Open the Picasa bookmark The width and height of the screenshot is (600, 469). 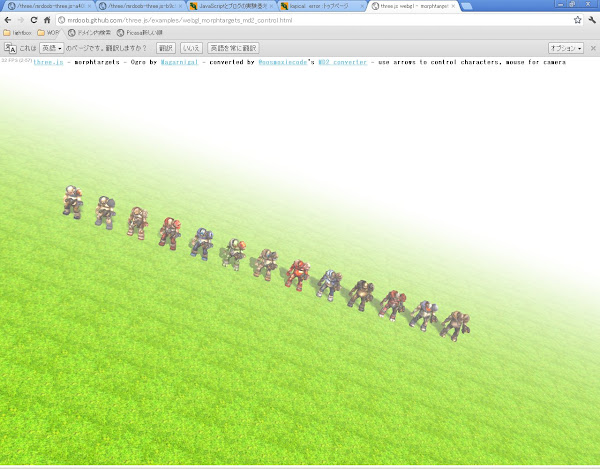140,33
